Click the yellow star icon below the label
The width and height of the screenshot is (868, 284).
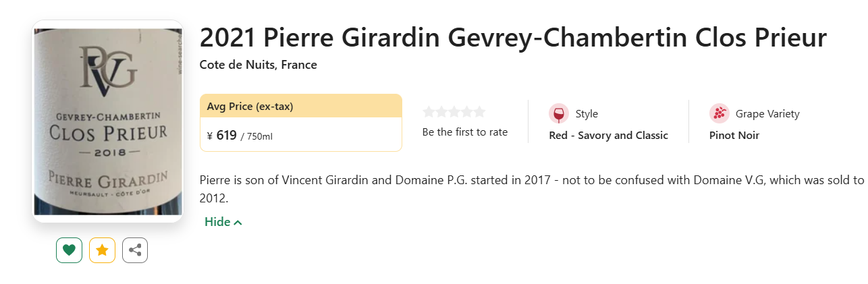click(102, 250)
